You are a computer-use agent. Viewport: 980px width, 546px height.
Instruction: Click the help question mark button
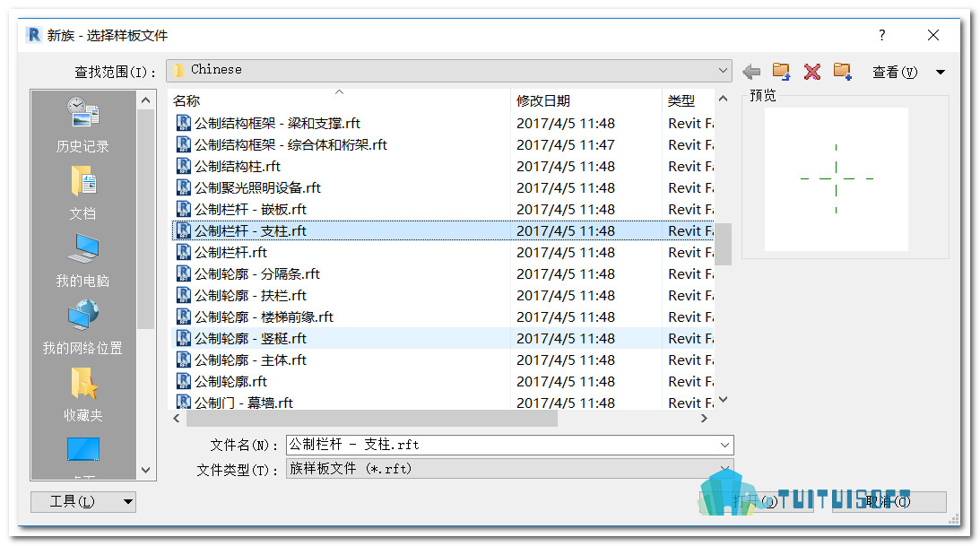[881, 35]
